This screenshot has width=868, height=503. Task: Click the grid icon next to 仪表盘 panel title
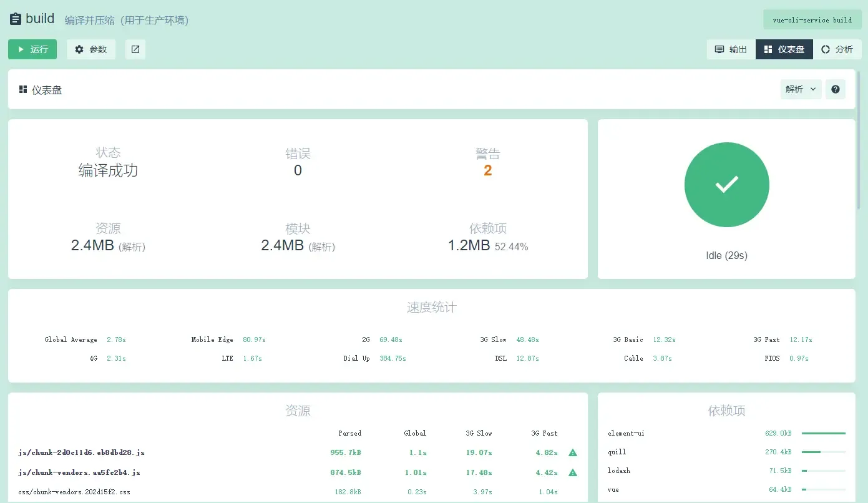coord(23,89)
